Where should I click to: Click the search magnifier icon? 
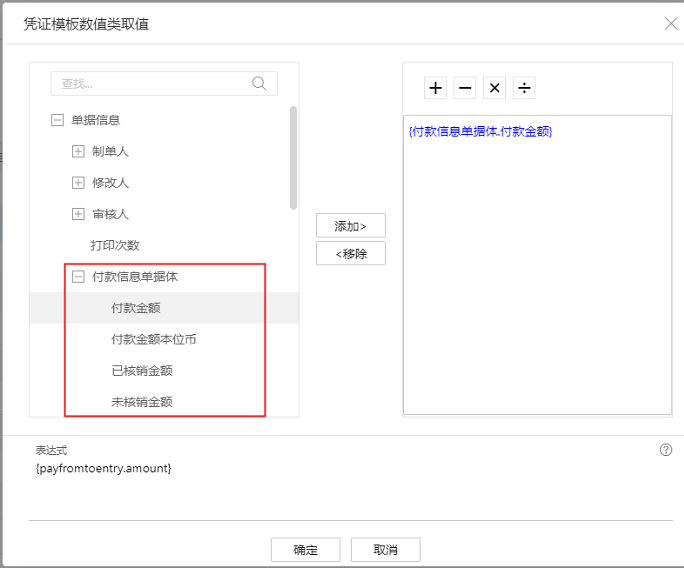pos(260,83)
